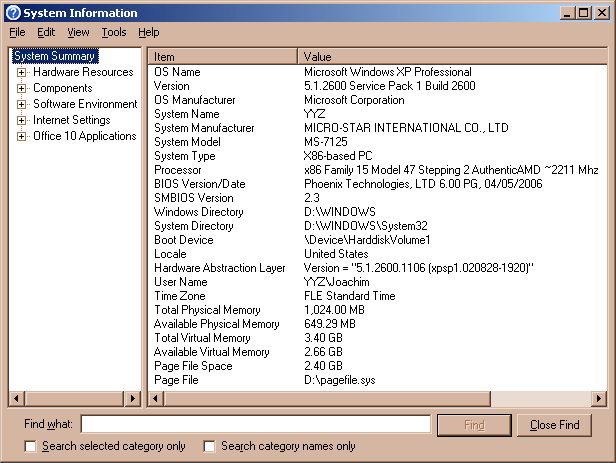Screen dimensions: 616x463
Task: Open the Edit menu
Action: pyautogui.click(x=46, y=32)
